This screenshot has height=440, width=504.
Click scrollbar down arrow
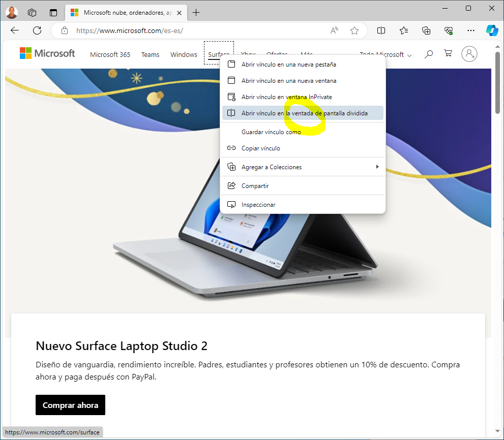[497, 431]
